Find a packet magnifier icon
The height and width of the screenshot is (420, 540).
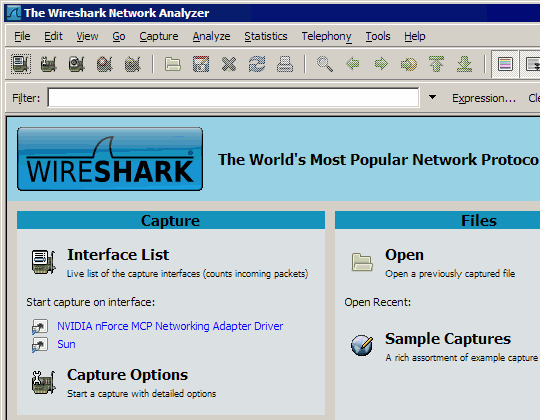pos(325,64)
